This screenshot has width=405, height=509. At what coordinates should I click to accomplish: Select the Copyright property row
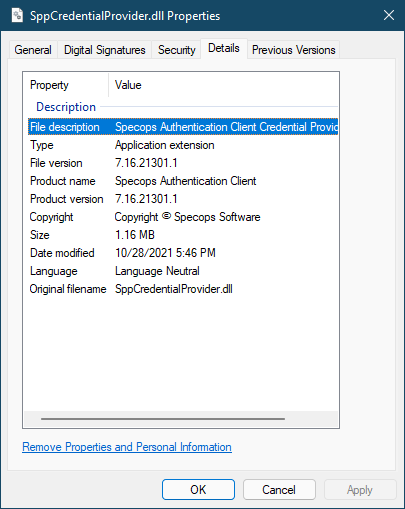[183, 217]
